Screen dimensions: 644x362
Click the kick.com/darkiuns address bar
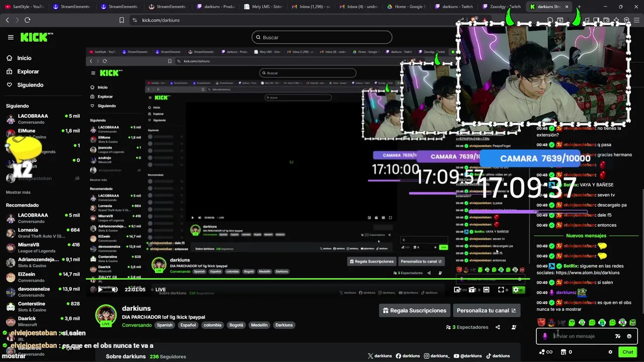(161, 20)
